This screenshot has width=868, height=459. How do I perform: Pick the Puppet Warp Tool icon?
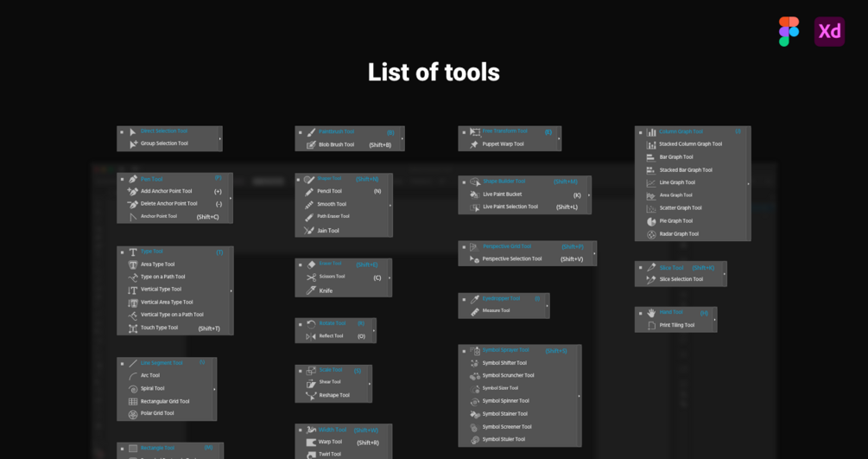(x=474, y=144)
